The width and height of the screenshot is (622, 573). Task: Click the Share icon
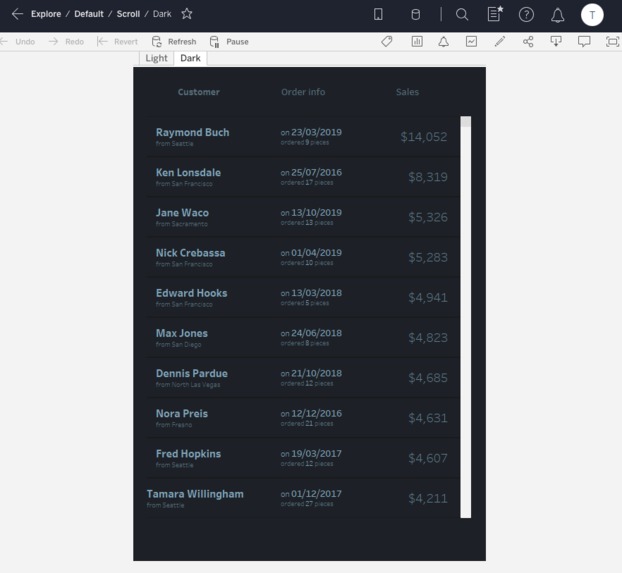[528, 41]
